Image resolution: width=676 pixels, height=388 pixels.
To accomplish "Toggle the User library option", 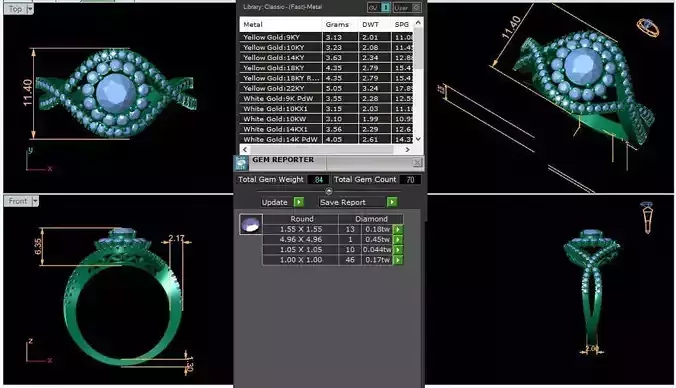I will tap(407, 7).
